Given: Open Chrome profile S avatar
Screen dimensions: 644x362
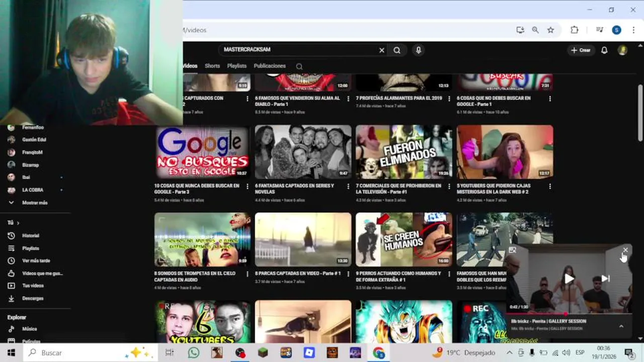Looking at the screenshot, I should pyautogui.click(x=616, y=30).
